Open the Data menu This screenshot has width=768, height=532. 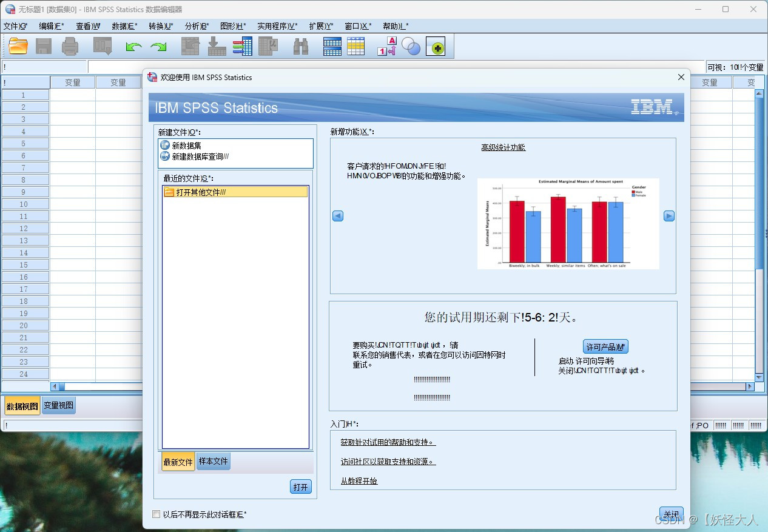coord(124,26)
